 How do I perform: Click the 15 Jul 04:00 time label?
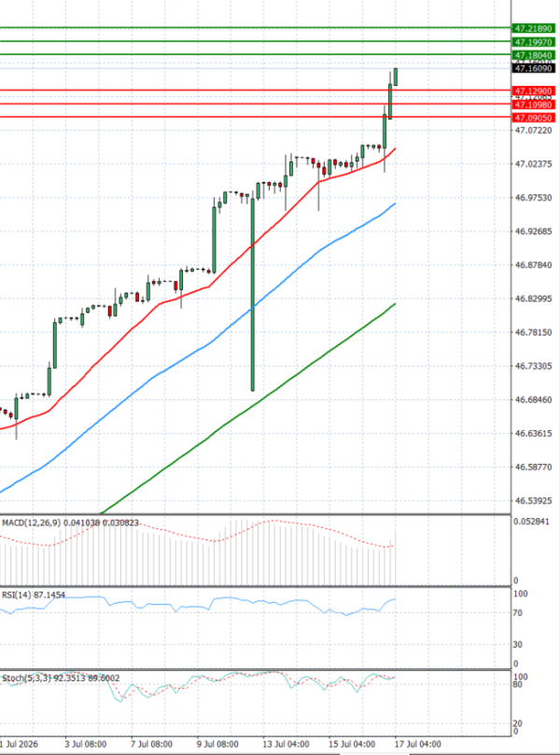[x=352, y=745]
